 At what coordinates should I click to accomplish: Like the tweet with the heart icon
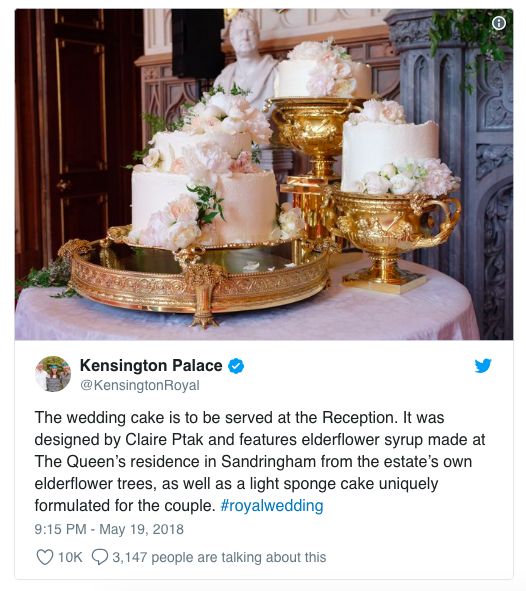pyautogui.click(x=44, y=557)
